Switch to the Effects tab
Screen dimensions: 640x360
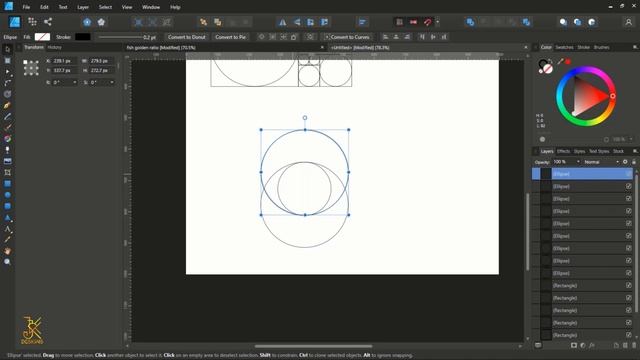[x=563, y=151]
